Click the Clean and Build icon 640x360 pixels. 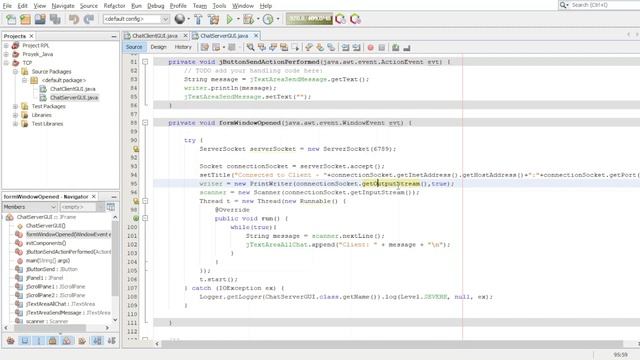tap(213, 19)
